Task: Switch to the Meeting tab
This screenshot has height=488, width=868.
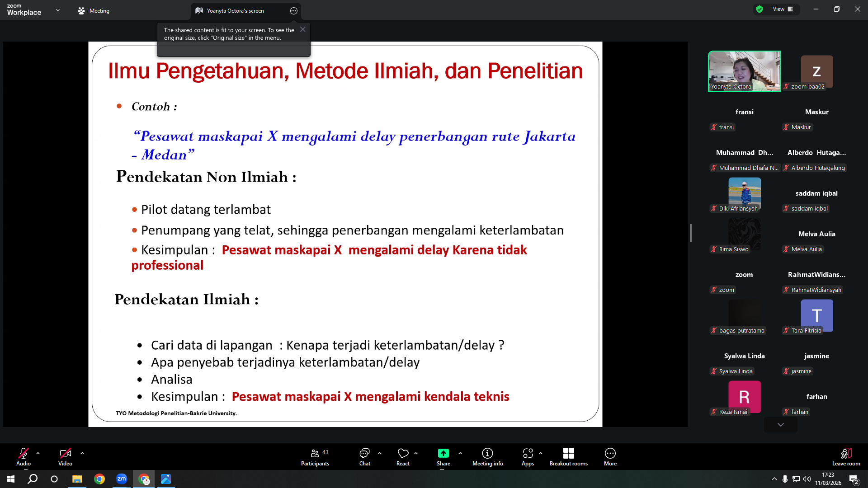Action: coord(94,10)
